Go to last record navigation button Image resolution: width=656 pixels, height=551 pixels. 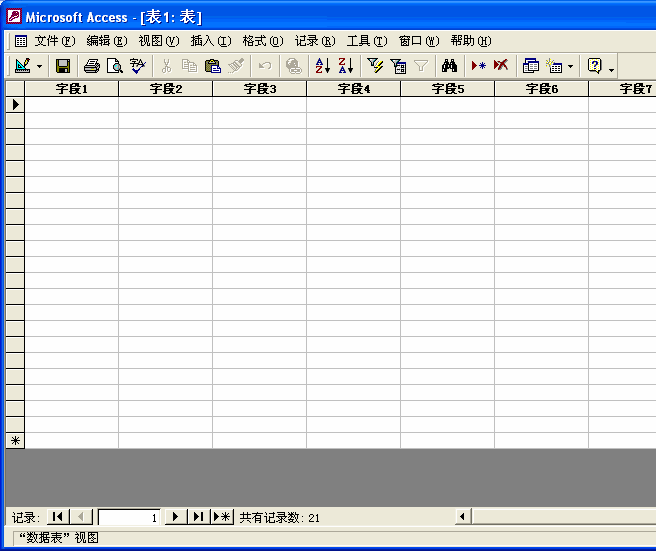pos(198,517)
